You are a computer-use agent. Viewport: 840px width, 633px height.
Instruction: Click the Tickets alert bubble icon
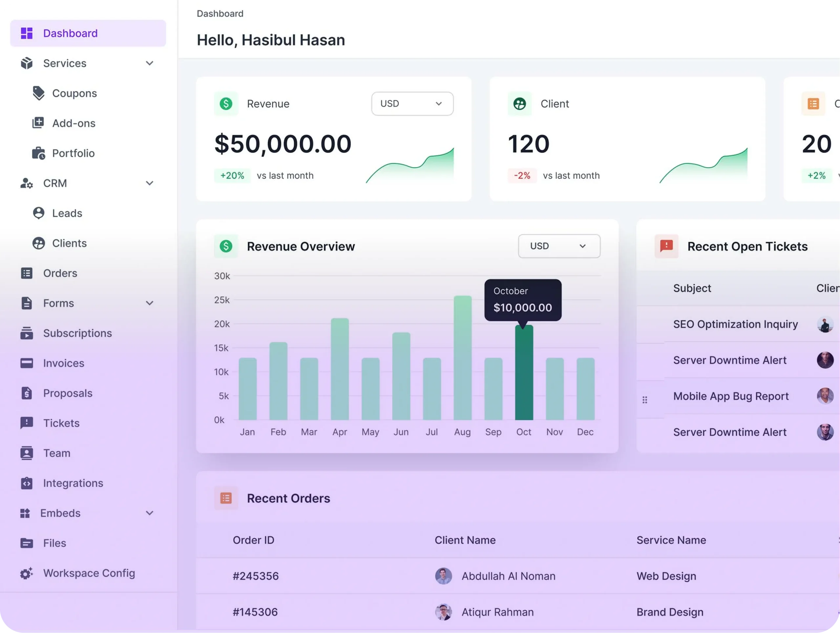[x=27, y=423]
